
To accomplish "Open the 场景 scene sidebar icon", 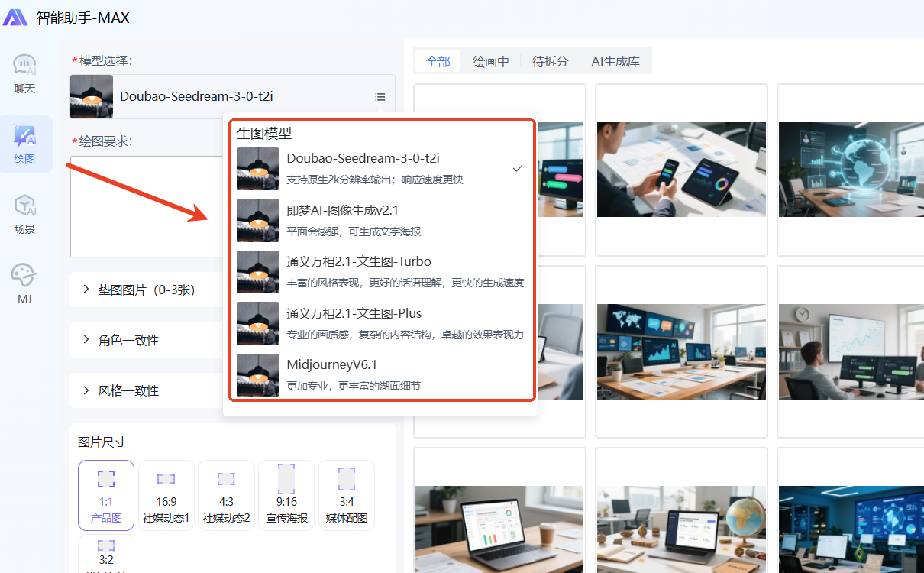I will (25, 214).
